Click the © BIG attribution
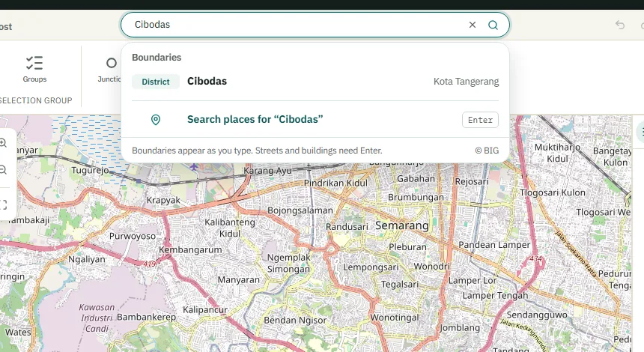Viewport: 644px width, 352px height. 487,151
